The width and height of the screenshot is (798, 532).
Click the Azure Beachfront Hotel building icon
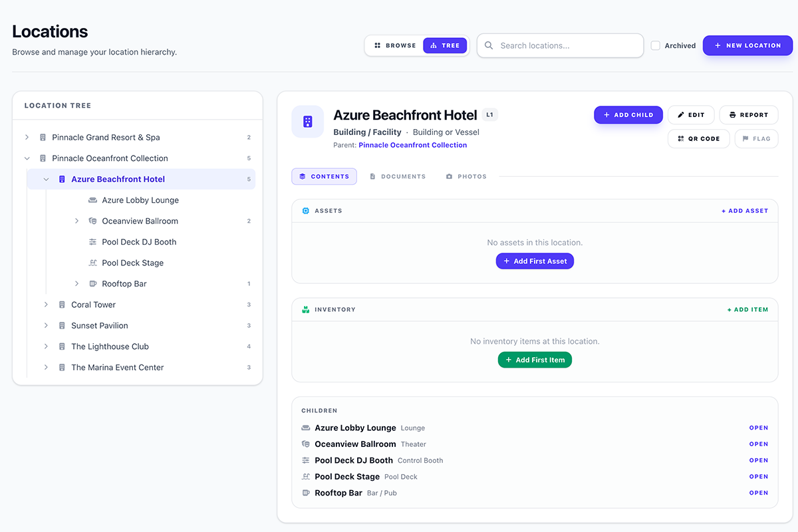[x=307, y=122]
